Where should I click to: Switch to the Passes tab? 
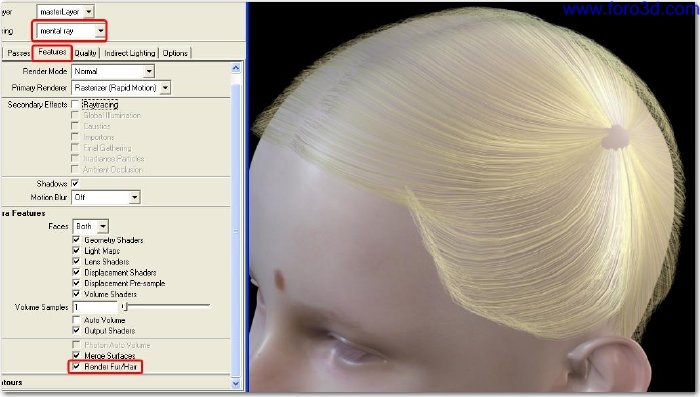18,53
